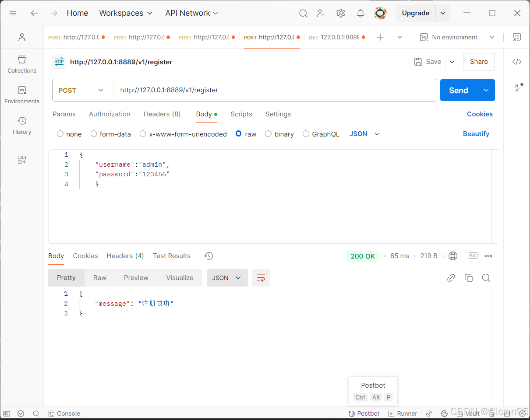
Task: Copy response link icon
Action: [x=451, y=278]
